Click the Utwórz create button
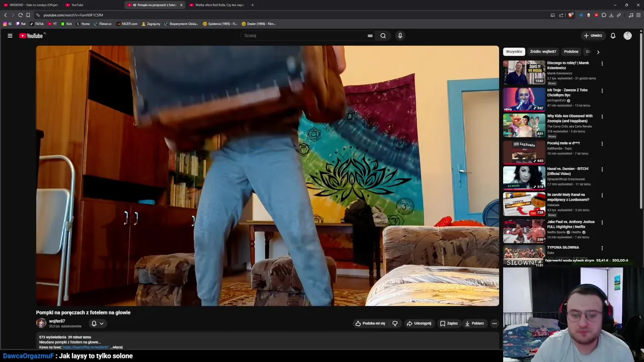The height and width of the screenshot is (362, 644). pyautogui.click(x=593, y=36)
